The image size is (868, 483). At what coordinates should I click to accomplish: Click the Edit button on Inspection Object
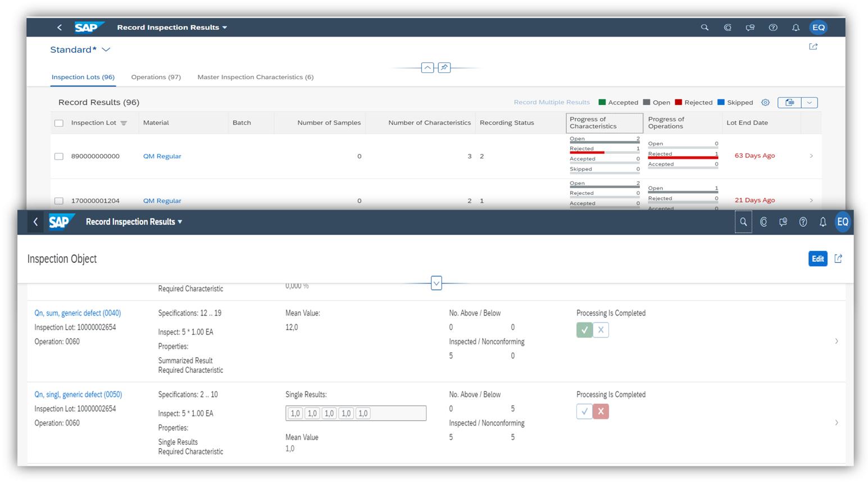818,258
